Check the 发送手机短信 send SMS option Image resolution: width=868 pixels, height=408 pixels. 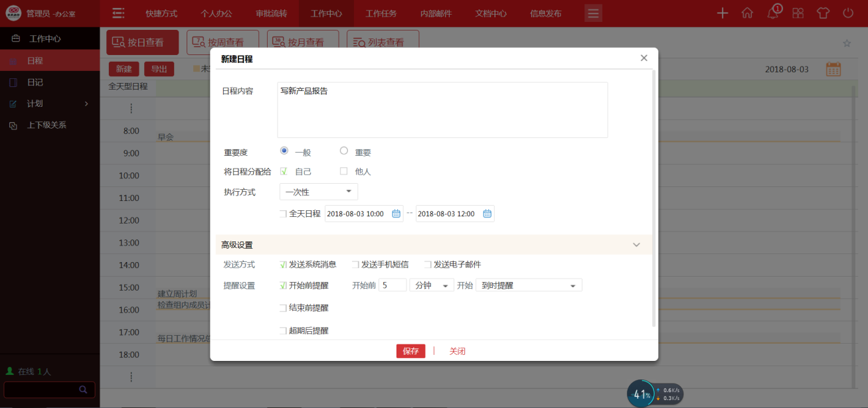(x=355, y=264)
